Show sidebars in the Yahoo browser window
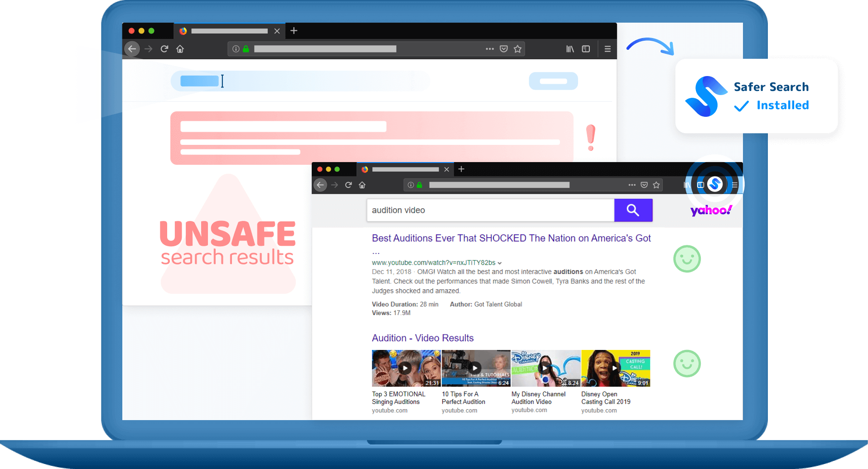868x469 pixels. 700,185
